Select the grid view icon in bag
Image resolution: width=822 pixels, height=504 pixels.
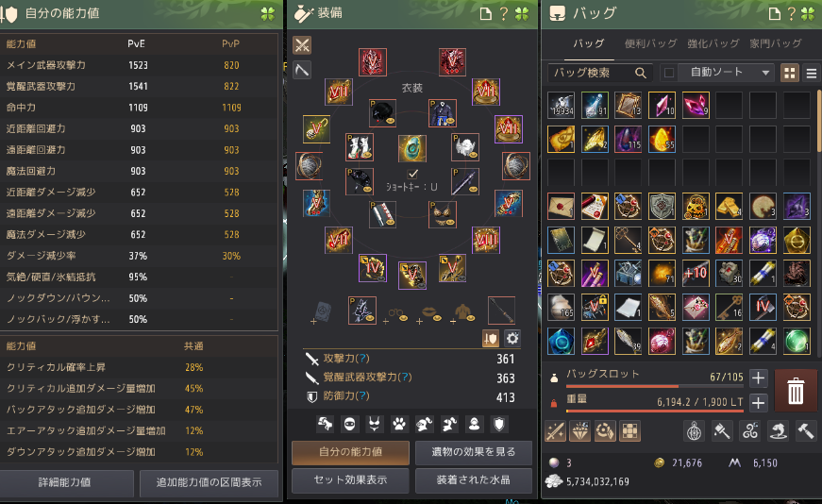pos(790,73)
